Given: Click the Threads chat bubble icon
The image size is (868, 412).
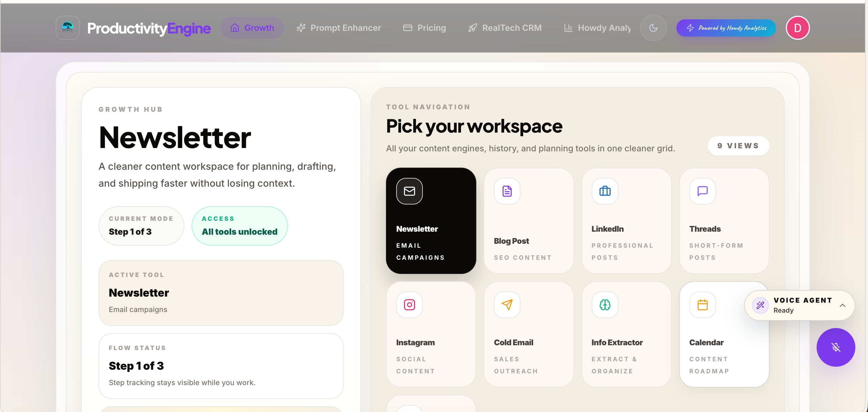Looking at the screenshot, I should click(x=702, y=191).
